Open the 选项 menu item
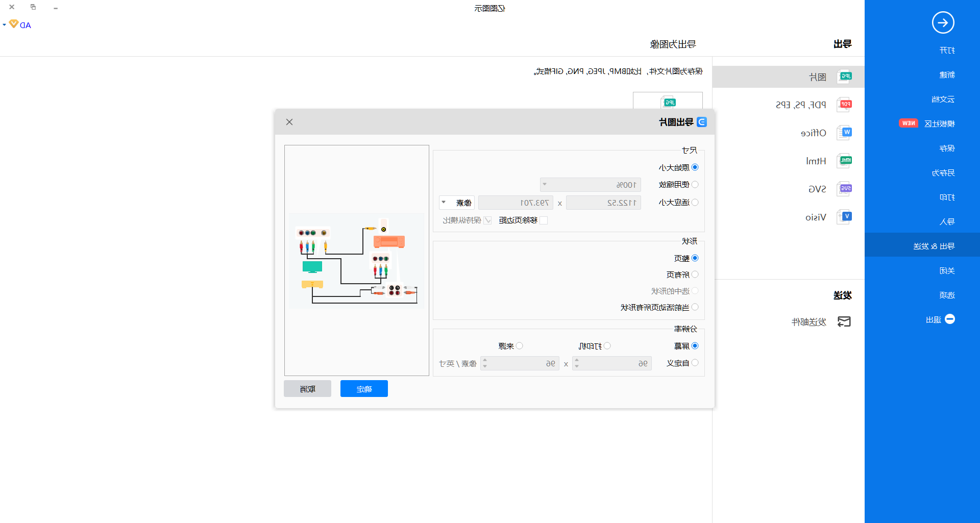Screen dimensions: 980x523 coord(947,295)
